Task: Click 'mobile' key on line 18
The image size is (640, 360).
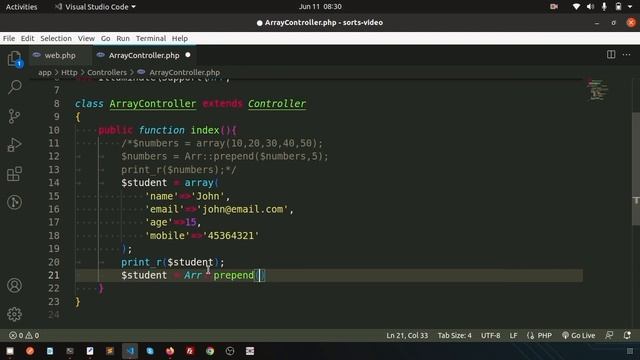Action: (x=167, y=236)
